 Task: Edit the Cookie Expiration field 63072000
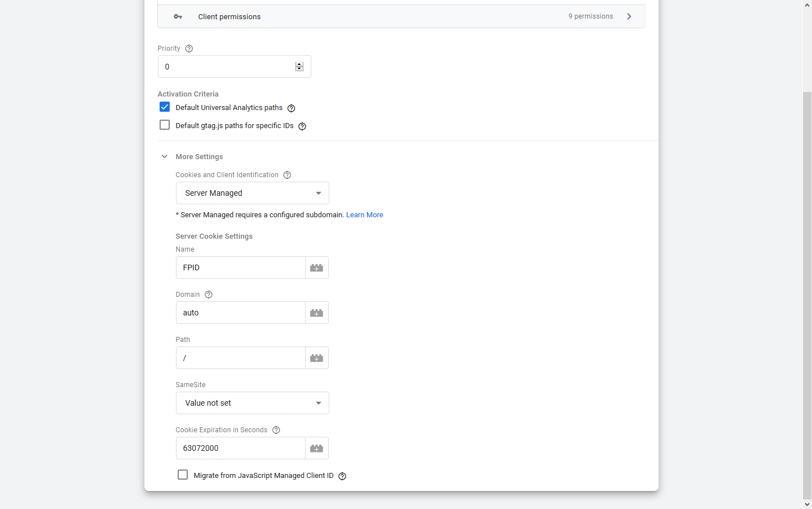pos(241,448)
